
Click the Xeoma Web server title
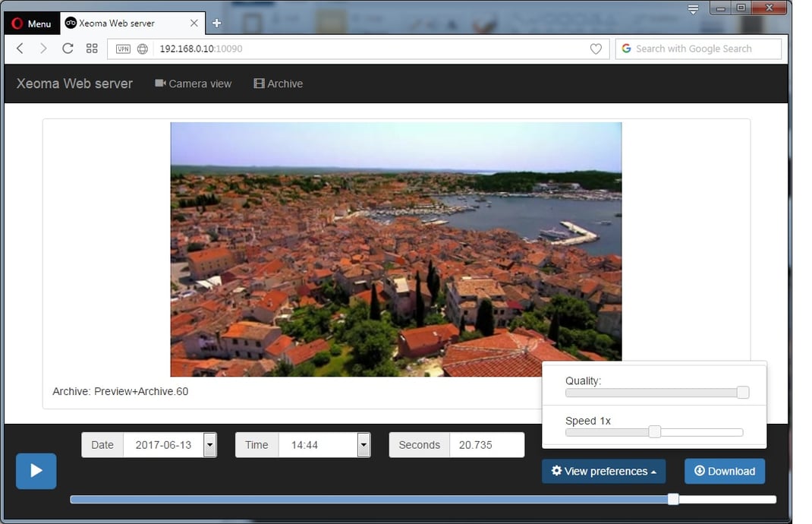74,84
